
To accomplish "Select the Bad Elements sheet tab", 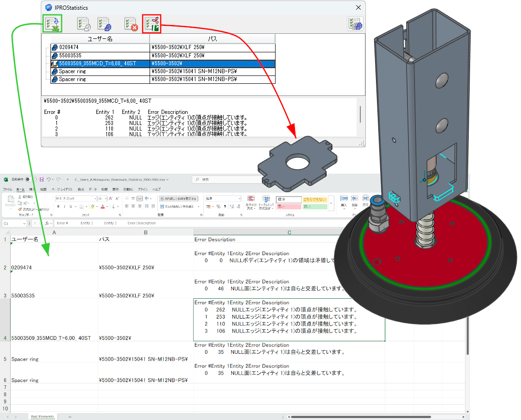I will click(43, 416).
